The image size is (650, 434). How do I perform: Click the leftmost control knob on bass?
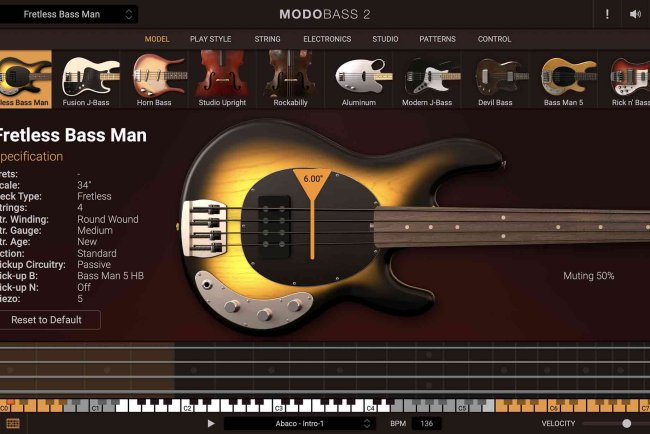click(232, 306)
